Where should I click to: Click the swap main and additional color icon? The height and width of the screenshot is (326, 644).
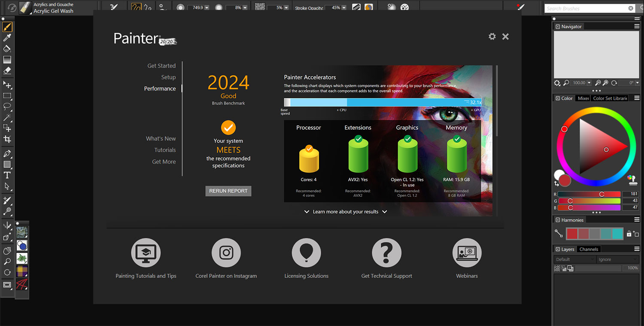(556, 184)
